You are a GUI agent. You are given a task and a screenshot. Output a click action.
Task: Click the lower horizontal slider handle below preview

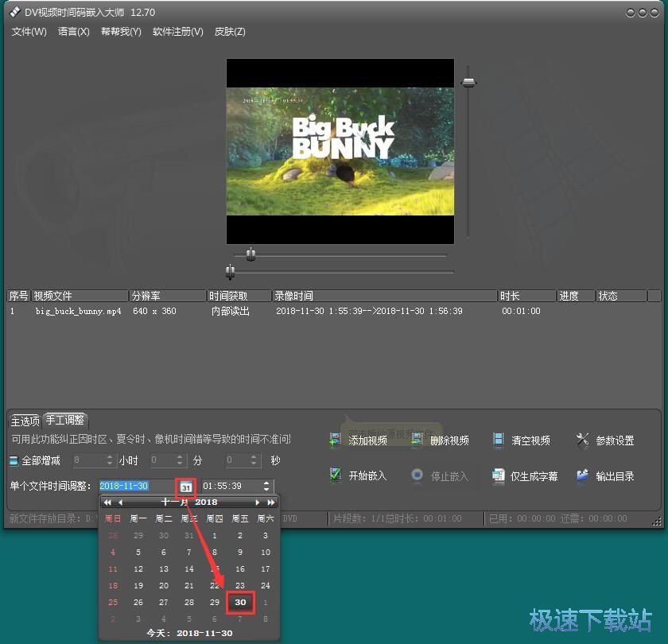(230, 271)
